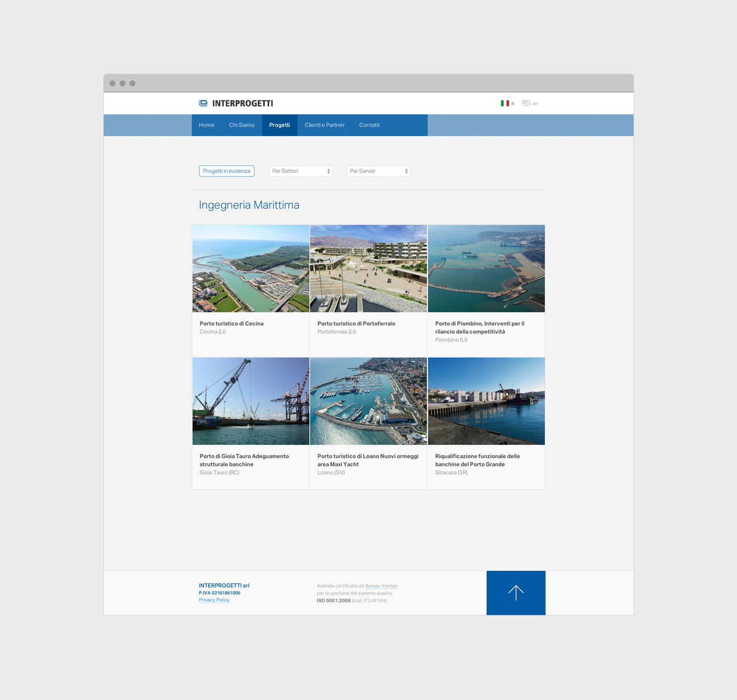Viewport: 737px width, 700px height.
Task: Click the third browser window dot
Action: point(132,84)
